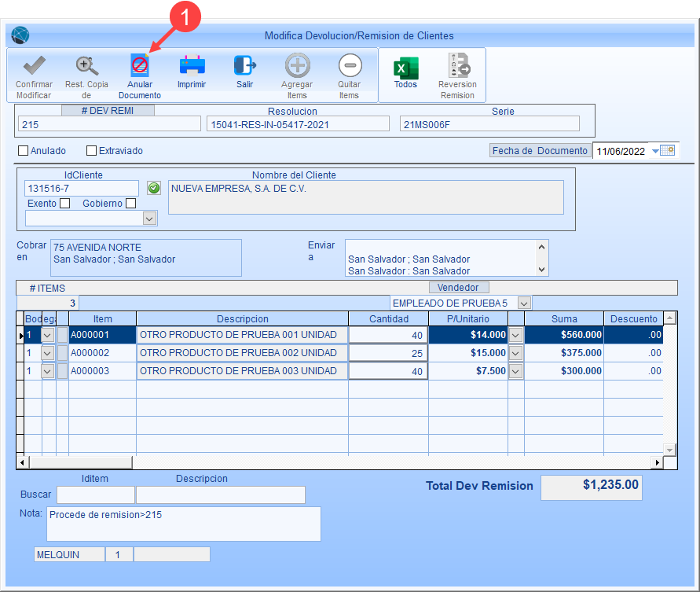Click Quitar Items minus icon

(350, 65)
